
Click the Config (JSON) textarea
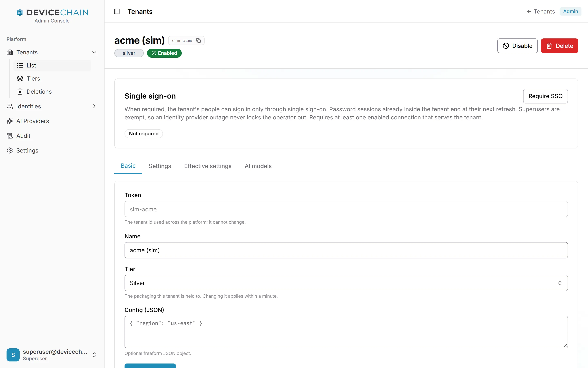point(346,332)
